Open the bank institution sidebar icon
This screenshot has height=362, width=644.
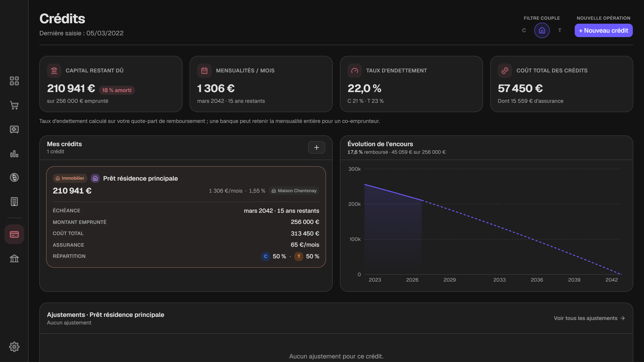pos(14,258)
